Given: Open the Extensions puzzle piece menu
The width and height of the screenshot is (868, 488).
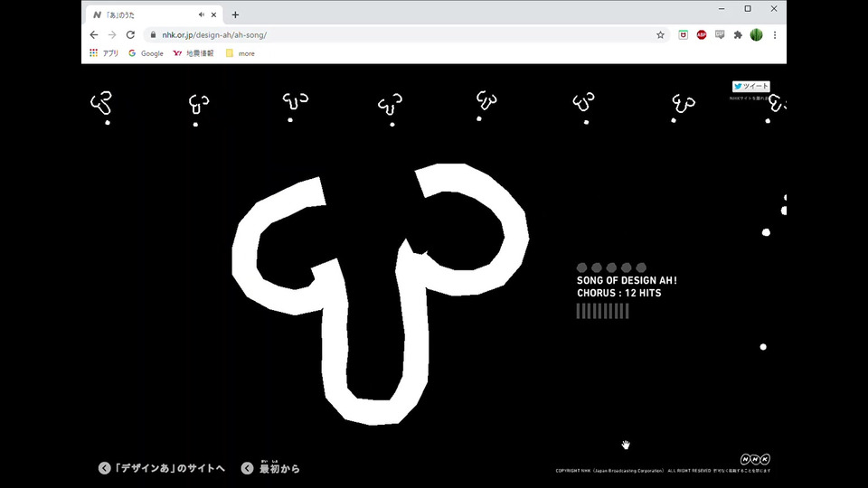Looking at the screenshot, I should coord(738,35).
